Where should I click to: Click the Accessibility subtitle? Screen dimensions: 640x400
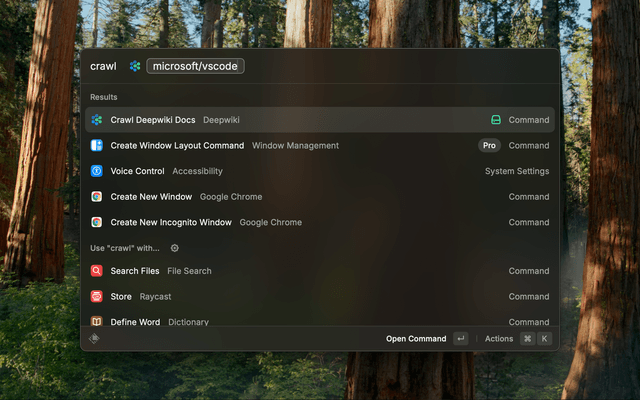[x=197, y=171]
